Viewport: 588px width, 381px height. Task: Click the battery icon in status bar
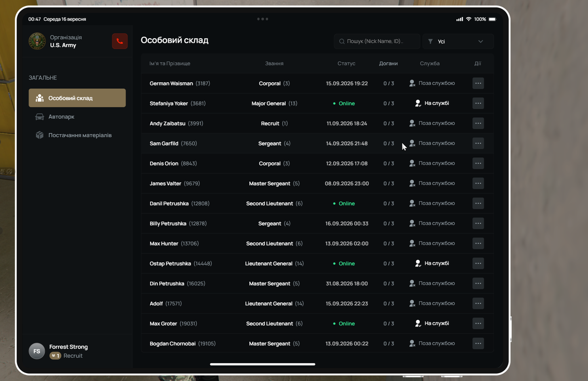[x=492, y=19]
